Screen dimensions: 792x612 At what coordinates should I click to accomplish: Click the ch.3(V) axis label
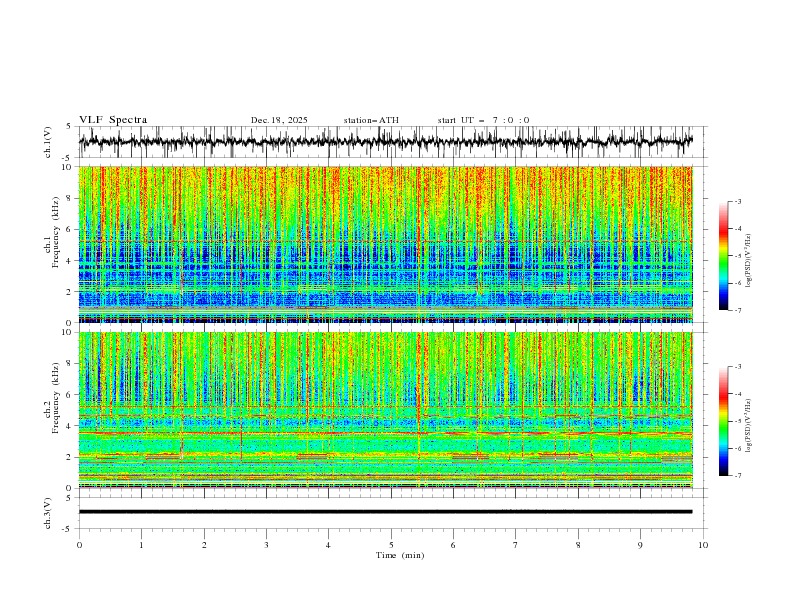click(x=48, y=513)
